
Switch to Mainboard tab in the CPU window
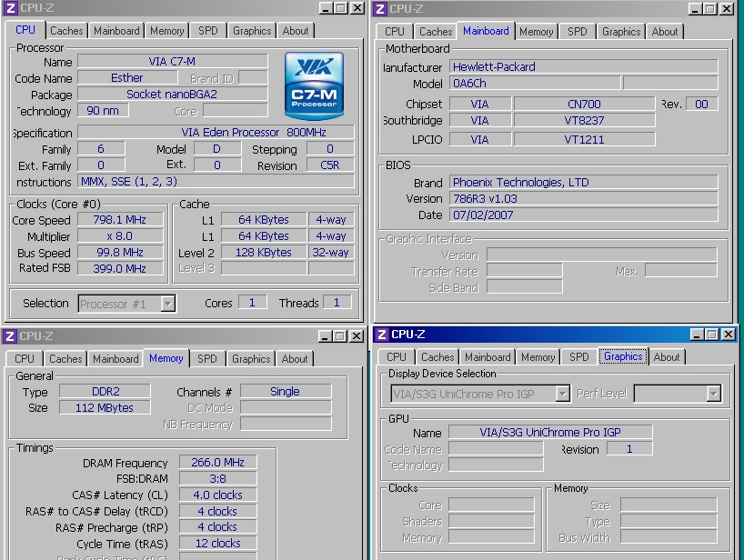point(116,31)
